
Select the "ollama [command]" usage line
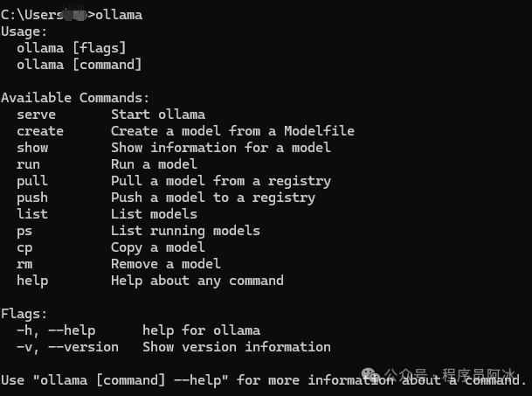[79, 64]
